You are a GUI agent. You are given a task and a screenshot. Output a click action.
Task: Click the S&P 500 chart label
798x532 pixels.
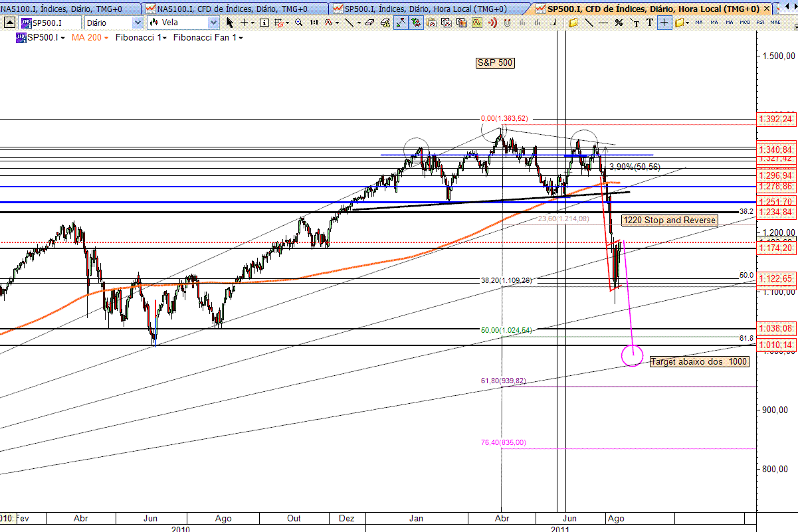point(495,63)
